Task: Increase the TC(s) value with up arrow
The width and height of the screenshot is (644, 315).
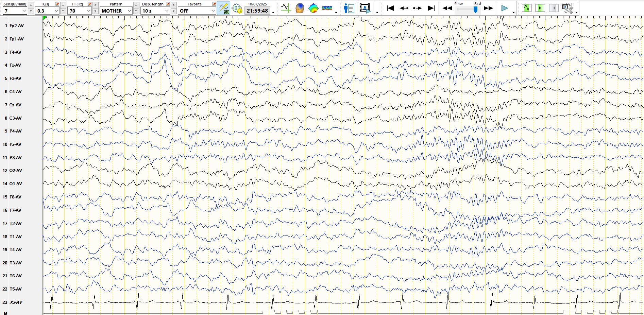Action: click(x=63, y=5)
